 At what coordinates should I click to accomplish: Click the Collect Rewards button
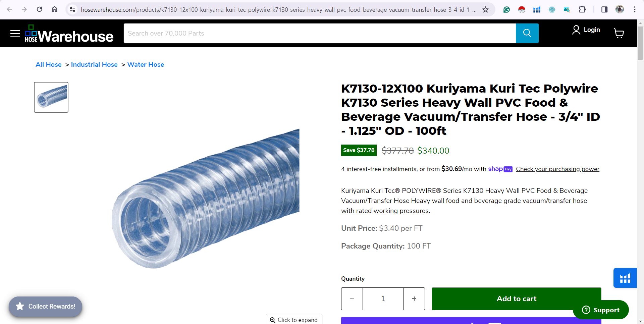(46, 306)
